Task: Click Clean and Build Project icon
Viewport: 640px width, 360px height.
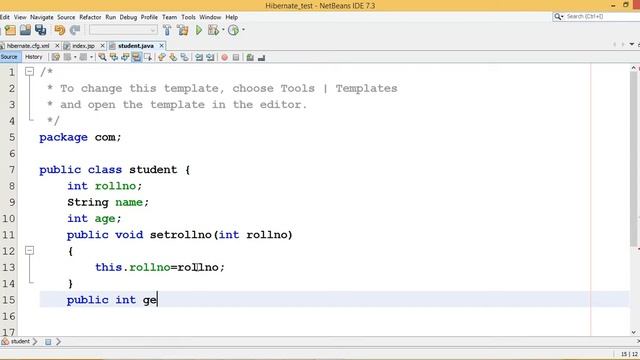Action: tap(183, 30)
